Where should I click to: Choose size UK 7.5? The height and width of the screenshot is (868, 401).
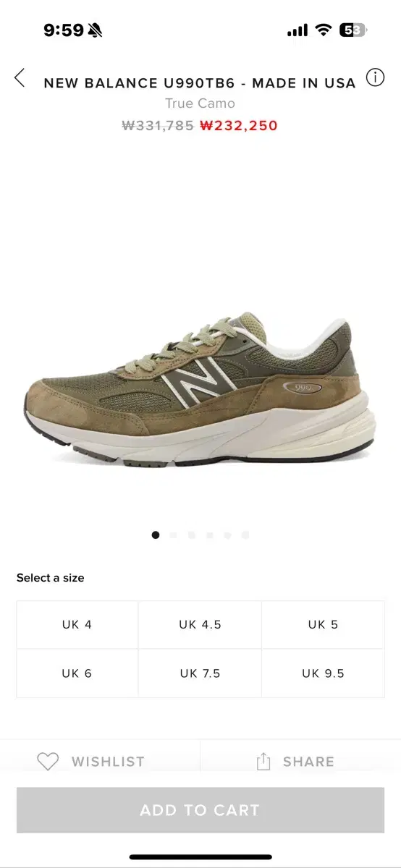click(x=200, y=673)
